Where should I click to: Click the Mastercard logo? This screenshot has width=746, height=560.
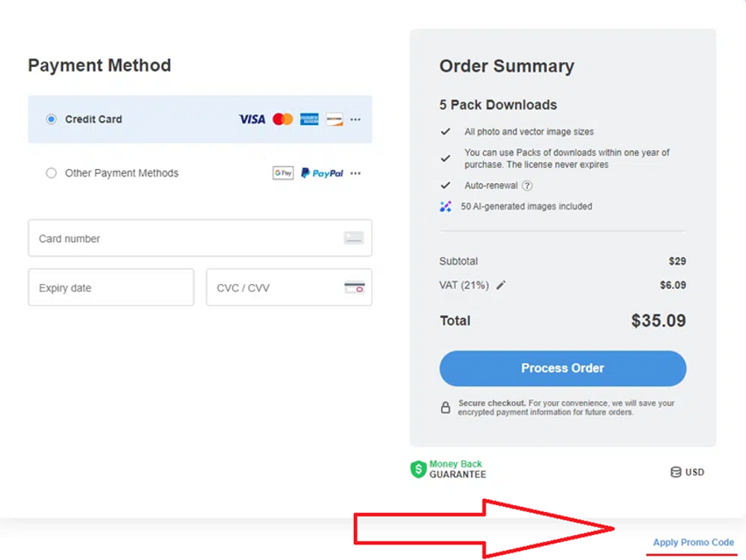coord(283,119)
